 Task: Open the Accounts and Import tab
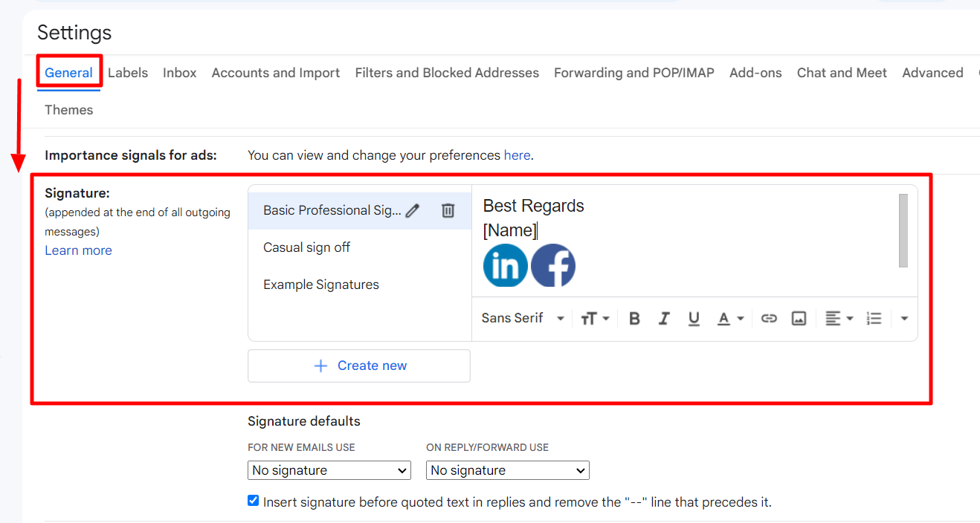pyautogui.click(x=276, y=73)
